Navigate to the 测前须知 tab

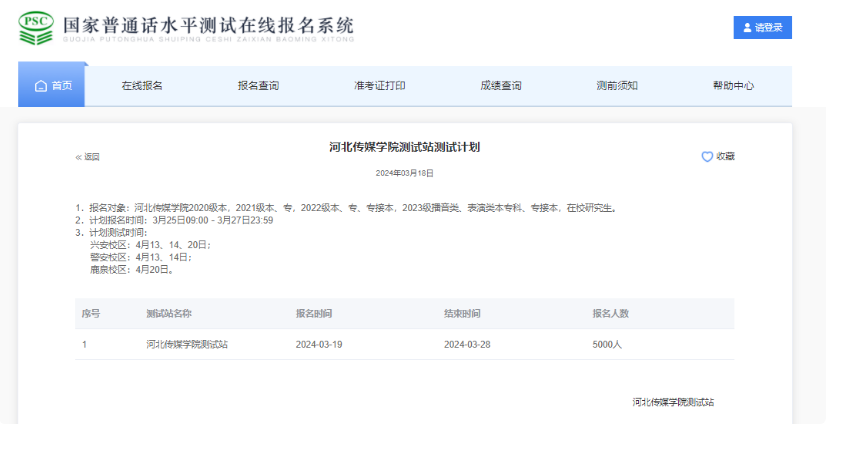[617, 86]
